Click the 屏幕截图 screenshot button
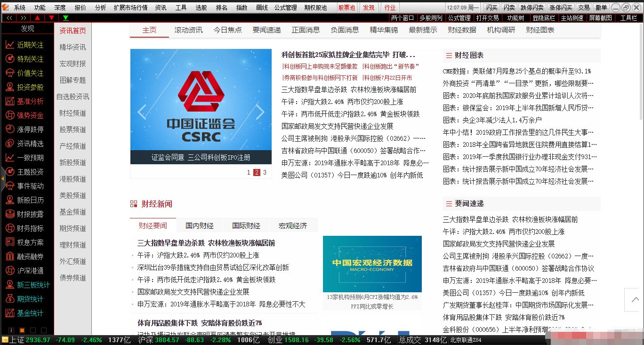 tap(601, 18)
